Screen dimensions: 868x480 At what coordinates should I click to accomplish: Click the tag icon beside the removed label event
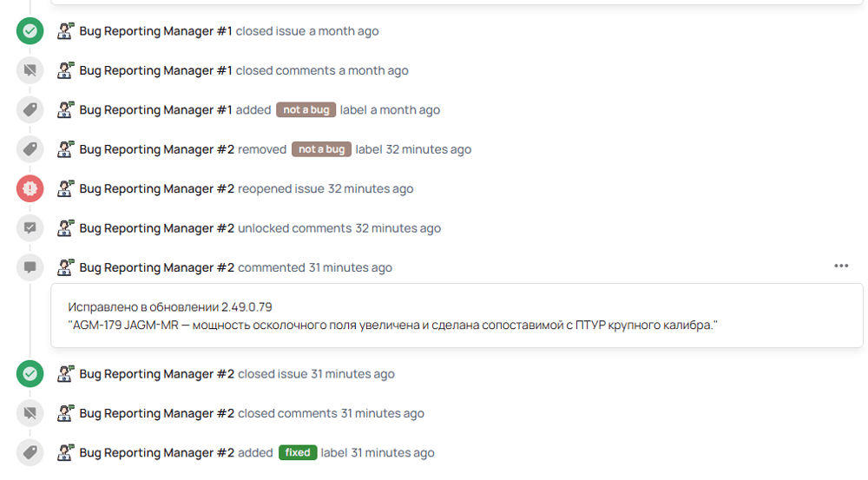click(30, 149)
